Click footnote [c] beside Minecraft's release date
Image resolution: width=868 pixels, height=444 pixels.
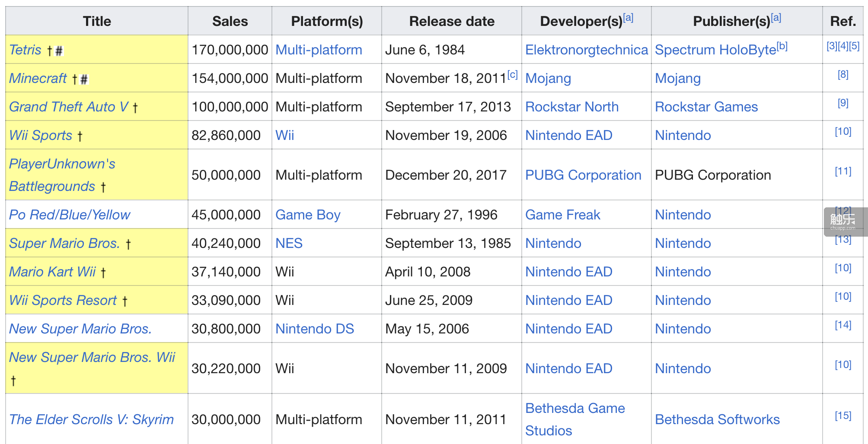[x=513, y=75]
